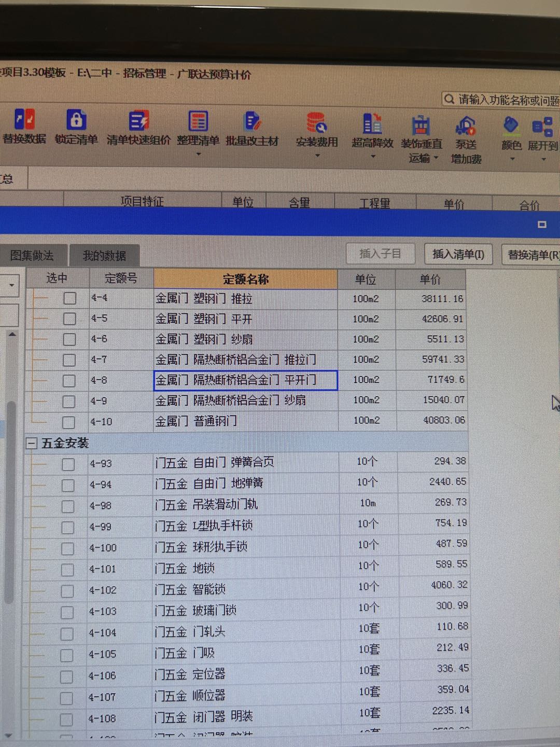Select row 门五金 玻璃门锁
The width and height of the screenshot is (560, 747).
point(247,611)
